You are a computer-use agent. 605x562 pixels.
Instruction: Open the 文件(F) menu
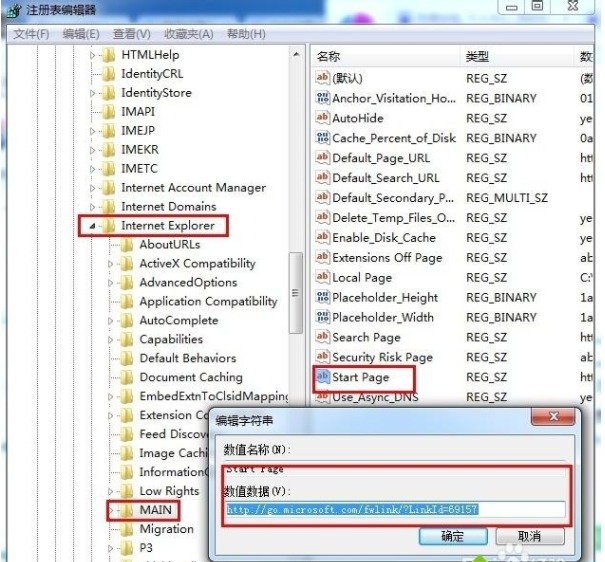coord(31,34)
